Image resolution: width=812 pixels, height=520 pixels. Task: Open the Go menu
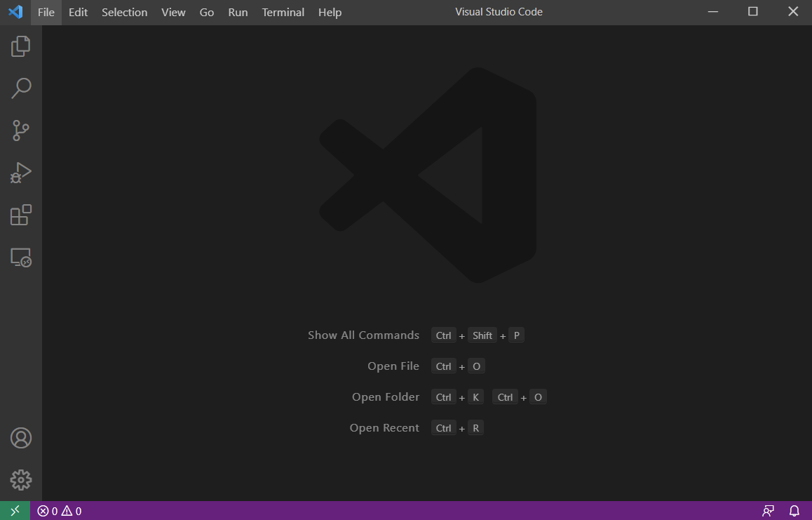pos(206,12)
